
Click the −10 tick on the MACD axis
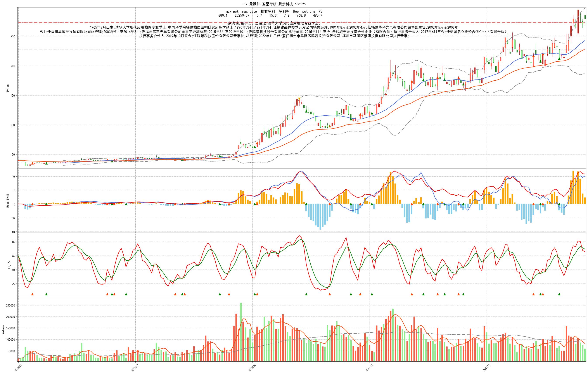click(12, 232)
